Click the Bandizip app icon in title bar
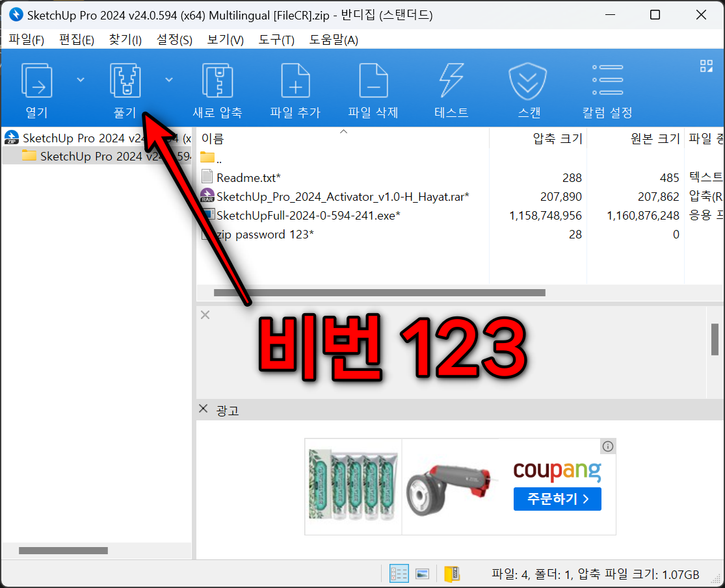 [x=16, y=15]
